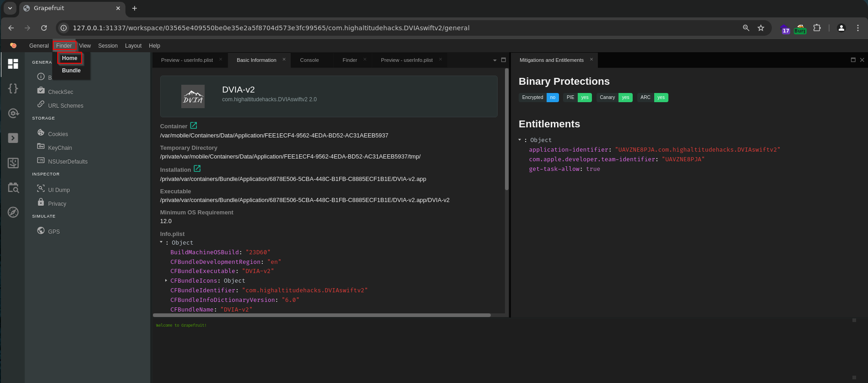The height and width of the screenshot is (383, 868).
Task: Open the Chrome three-dot menu
Action: pyautogui.click(x=858, y=28)
